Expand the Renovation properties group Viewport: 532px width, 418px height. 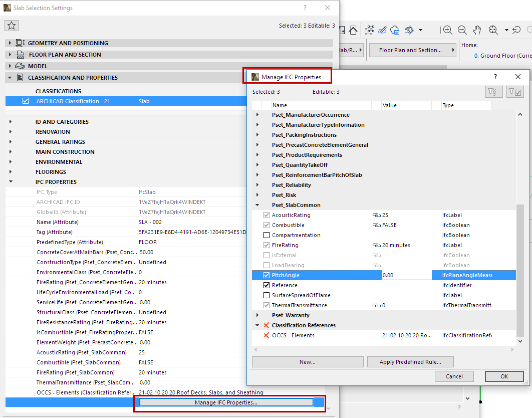tap(11, 132)
